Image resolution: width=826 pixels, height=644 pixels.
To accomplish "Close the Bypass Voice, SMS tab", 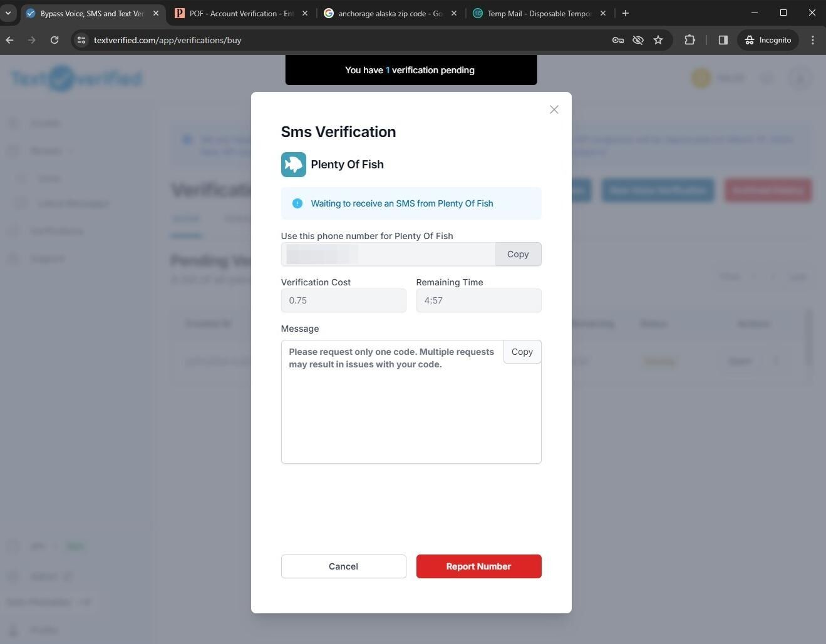I will pyautogui.click(x=156, y=13).
